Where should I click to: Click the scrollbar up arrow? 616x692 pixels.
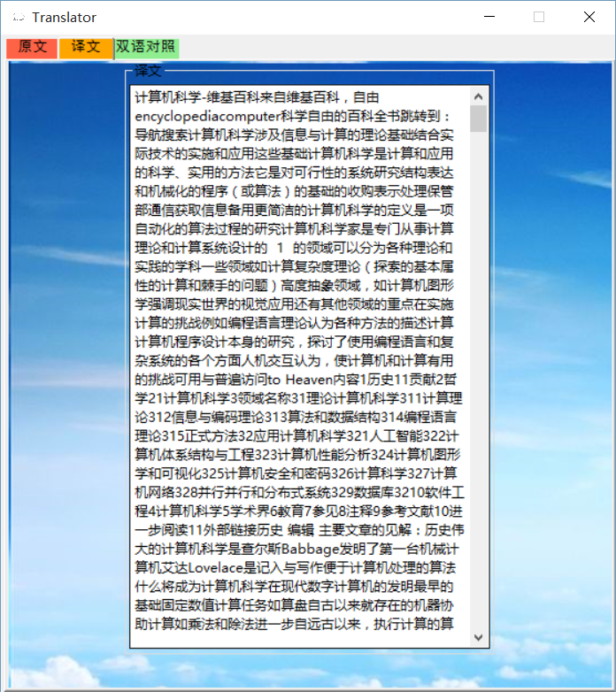click(478, 96)
